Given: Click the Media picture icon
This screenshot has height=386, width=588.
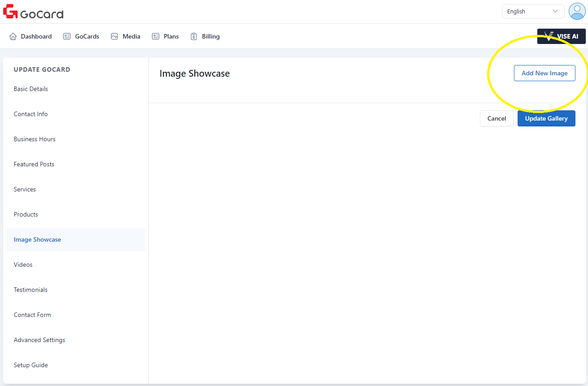Looking at the screenshot, I should point(114,36).
